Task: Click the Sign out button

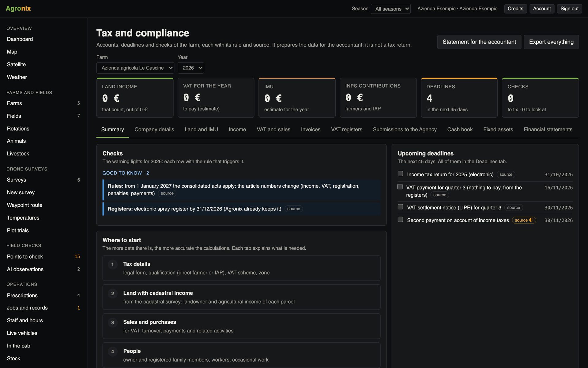Action: 569,9
